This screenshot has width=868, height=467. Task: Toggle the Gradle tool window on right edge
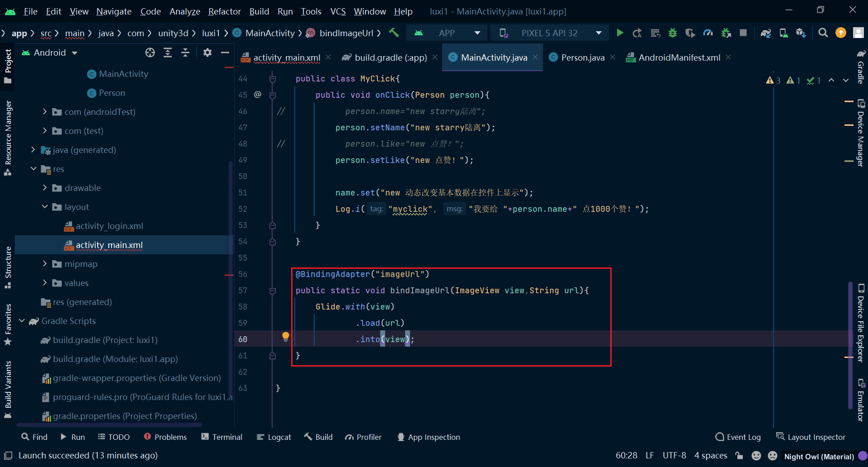click(x=861, y=67)
